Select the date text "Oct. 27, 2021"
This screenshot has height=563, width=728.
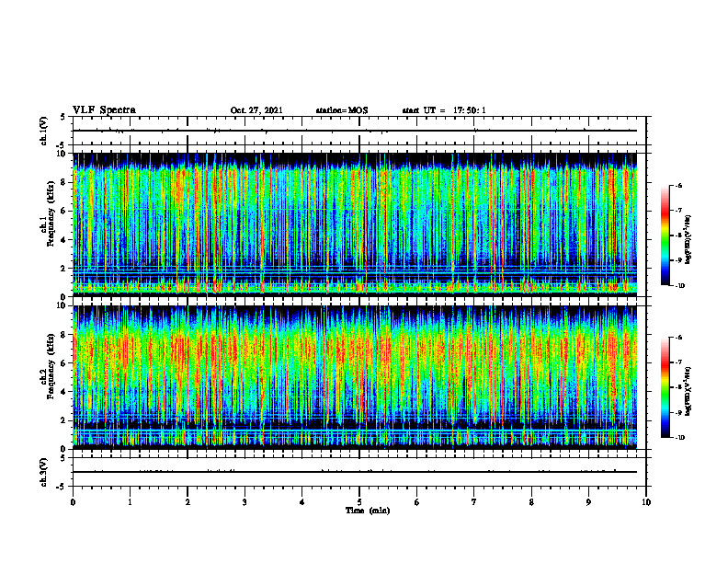tap(256, 110)
